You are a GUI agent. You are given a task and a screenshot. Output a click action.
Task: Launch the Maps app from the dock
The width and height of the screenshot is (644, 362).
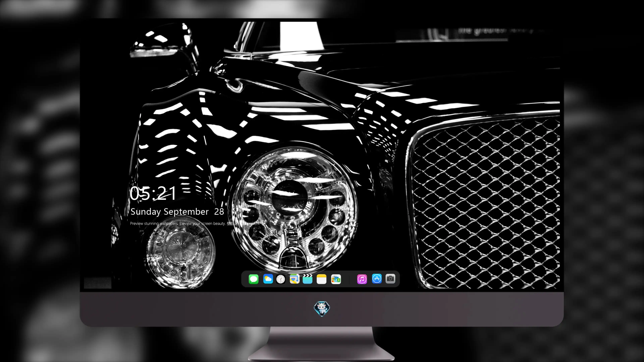[x=294, y=279]
